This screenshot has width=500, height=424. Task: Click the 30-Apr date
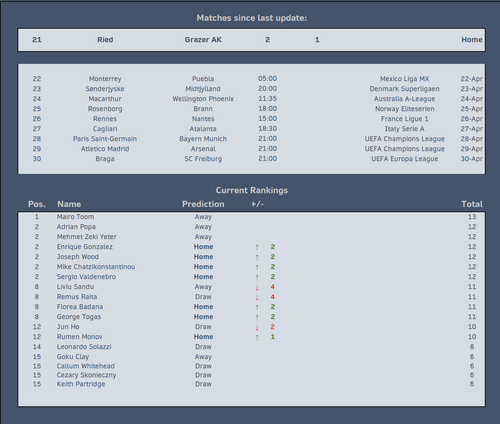tap(472, 159)
